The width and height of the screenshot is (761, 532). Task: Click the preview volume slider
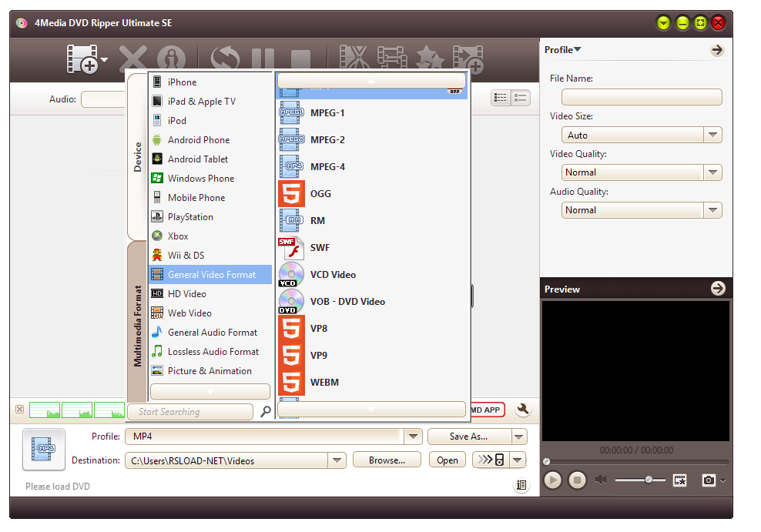[640, 480]
